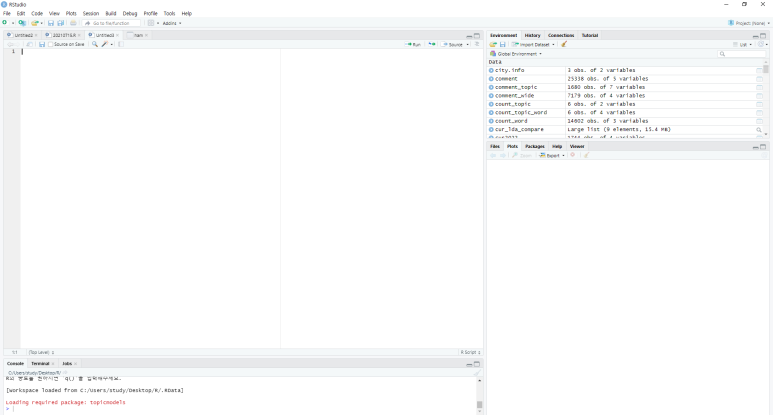Viewport: 773px width, 415px height.
Task: Clear environment objects with broom icon
Action: coord(564,44)
